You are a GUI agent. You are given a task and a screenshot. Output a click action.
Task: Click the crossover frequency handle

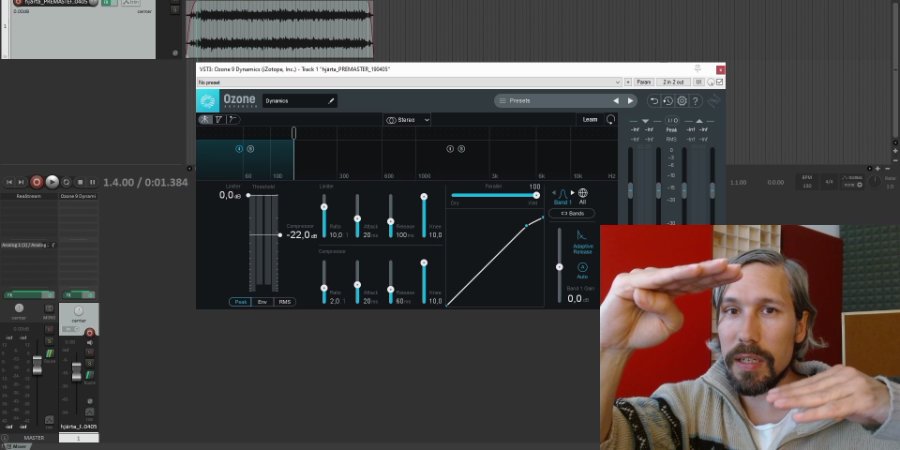294,133
